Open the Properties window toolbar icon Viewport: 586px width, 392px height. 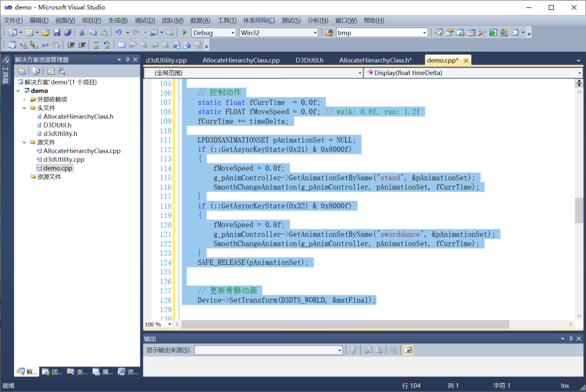click(x=449, y=33)
